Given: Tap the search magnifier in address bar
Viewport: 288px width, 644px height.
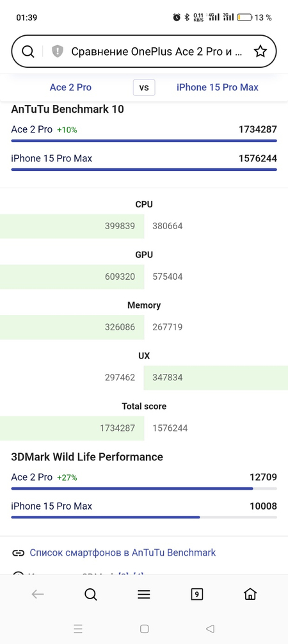Looking at the screenshot, I should 28,51.
